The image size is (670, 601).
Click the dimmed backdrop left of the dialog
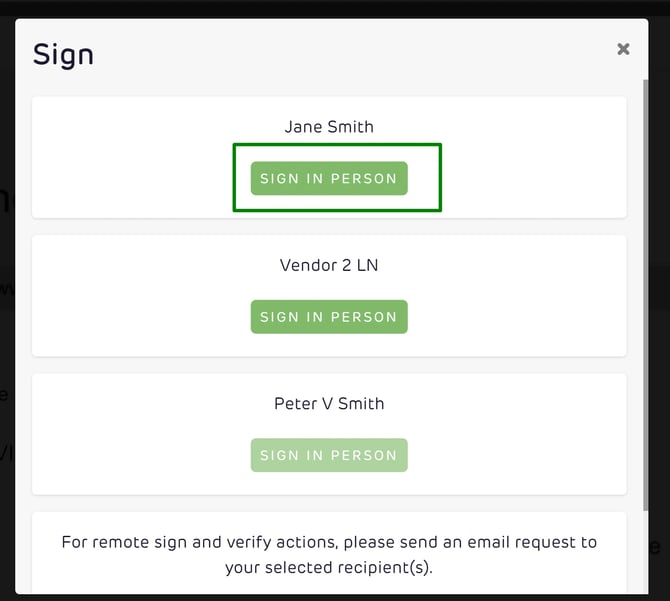coord(6,300)
